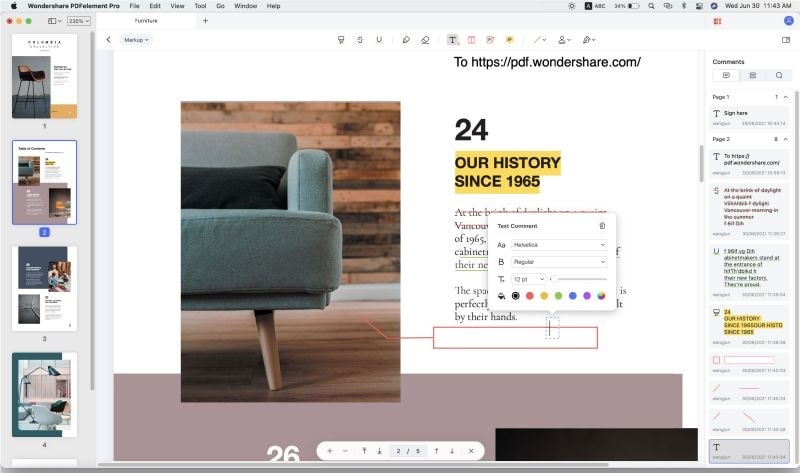This screenshot has width=800, height=473.
Task: Toggle the sidebar thumbnails panel button
Action: point(54,21)
